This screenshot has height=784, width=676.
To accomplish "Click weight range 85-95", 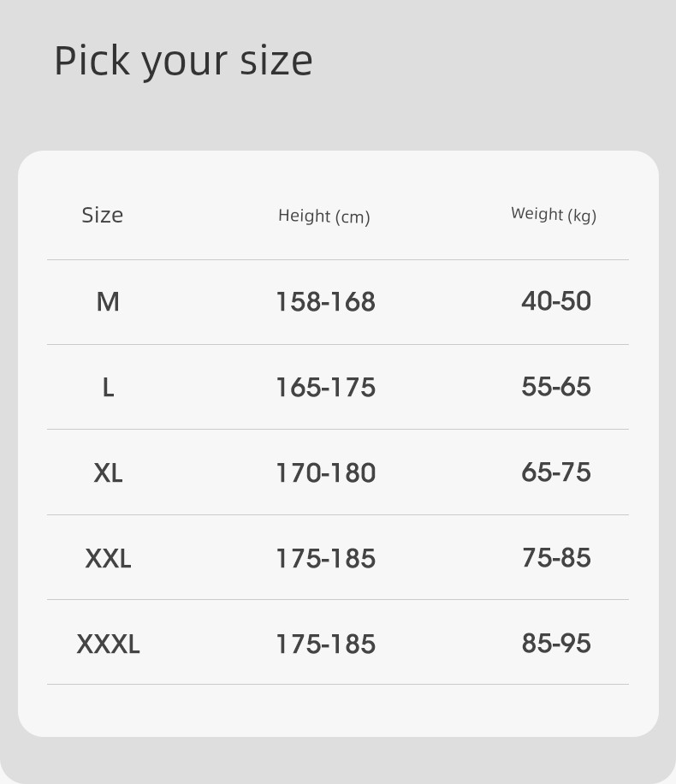I will coord(556,643).
